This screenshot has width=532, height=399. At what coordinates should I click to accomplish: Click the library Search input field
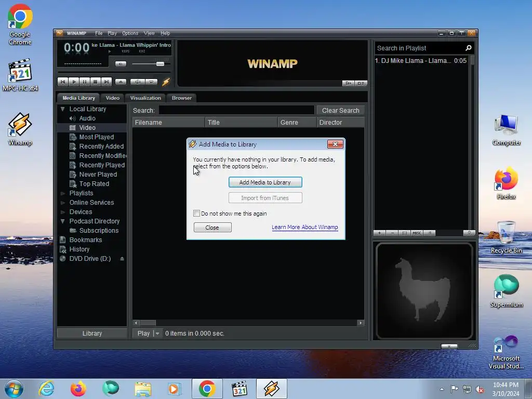point(236,110)
